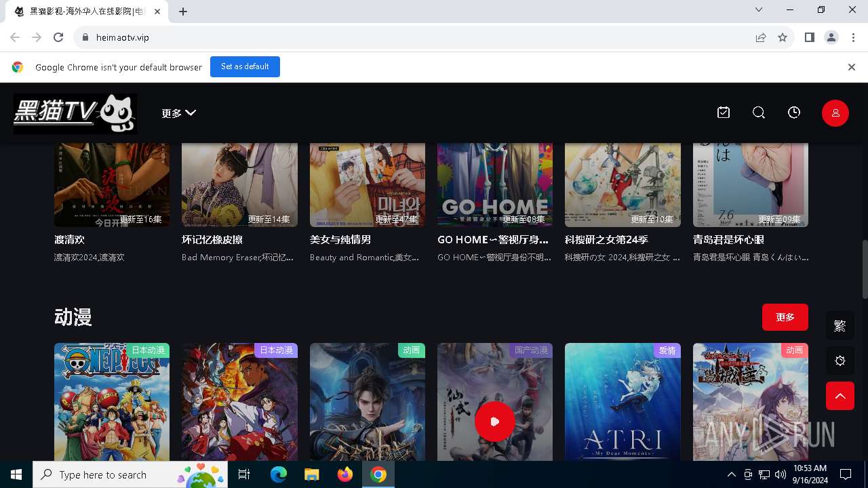Select the 爱情 tag on ATRI poster
The width and height of the screenshot is (868, 488).
pyautogui.click(x=667, y=350)
